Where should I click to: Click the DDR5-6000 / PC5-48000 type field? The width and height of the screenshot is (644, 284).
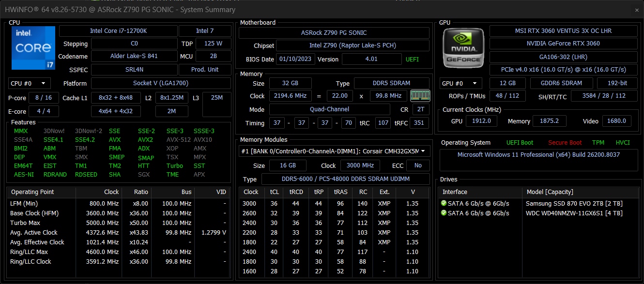pos(345,179)
